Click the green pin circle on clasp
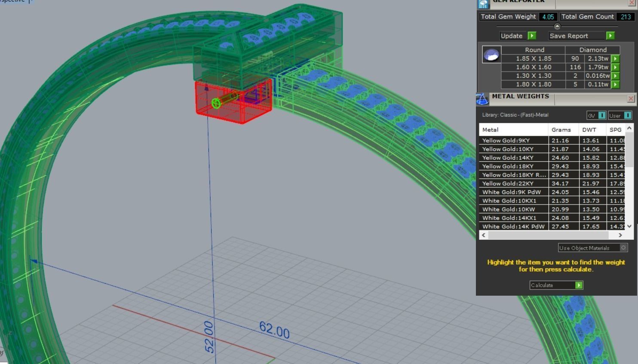The image size is (638, 364). tap(216, 103)
